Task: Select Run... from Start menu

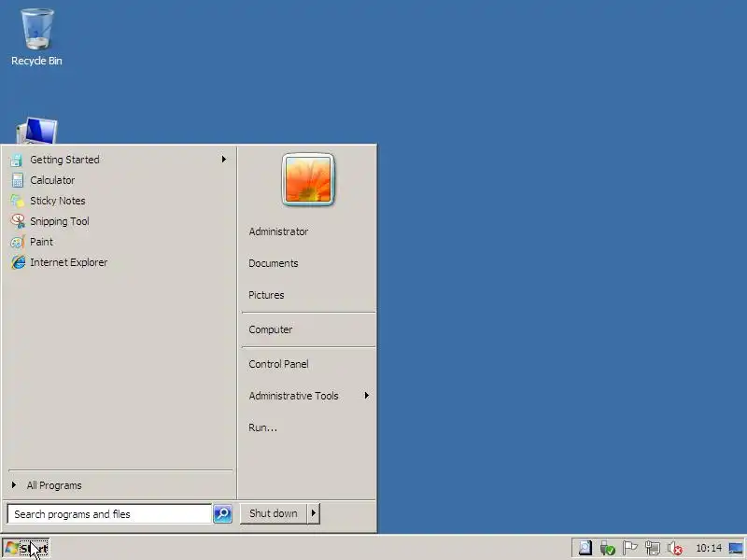Action: pos(262,427)
